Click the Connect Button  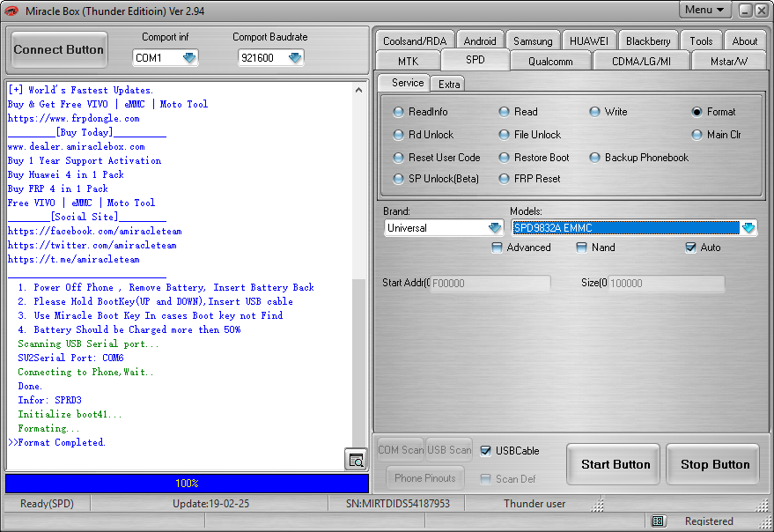[59, 49]
